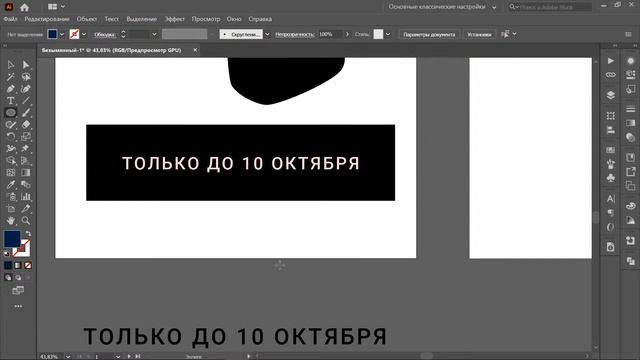
Task: Change screen mode button
Action: tap(18, 290)
